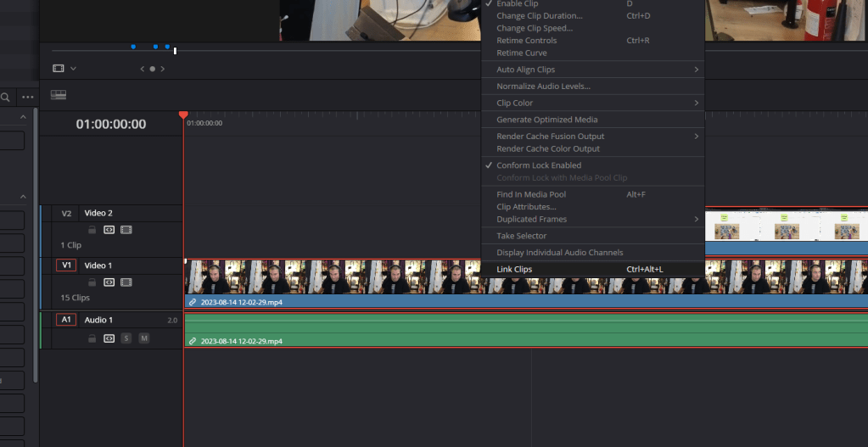Screen dimensions: 868x447
Task: Disable video track on Video 1
Action: pyautogui.click(x=126, y=282)
